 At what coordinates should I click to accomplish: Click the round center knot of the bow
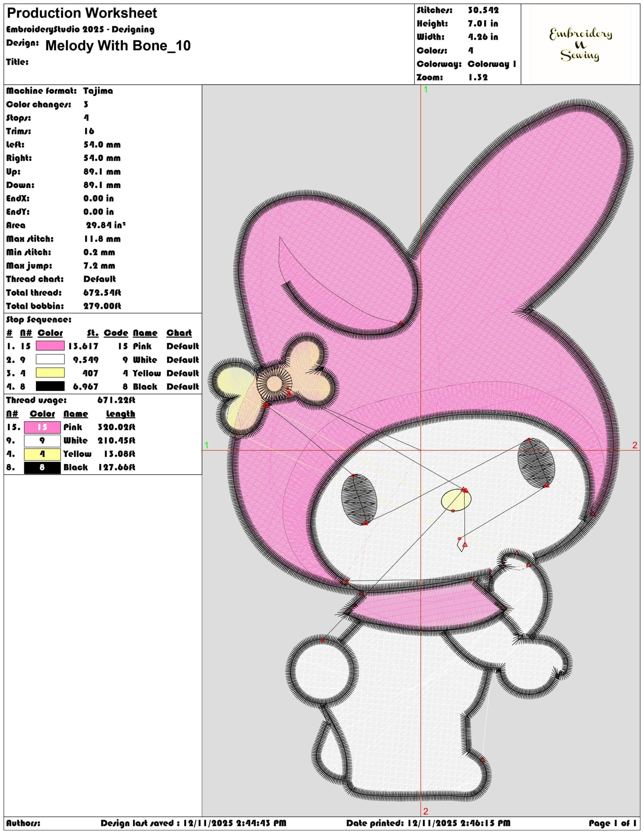[274, 384]
